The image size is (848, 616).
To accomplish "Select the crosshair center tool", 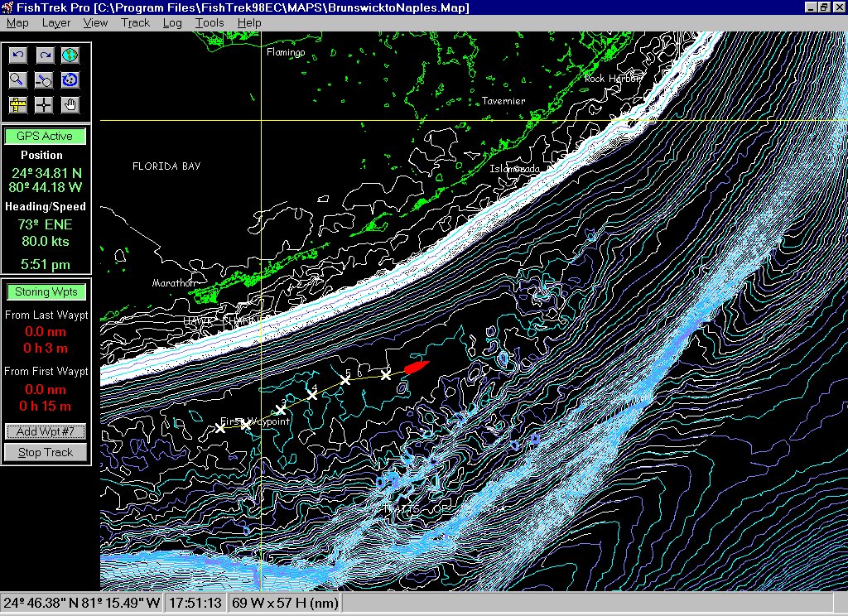I will click(45, 105).
